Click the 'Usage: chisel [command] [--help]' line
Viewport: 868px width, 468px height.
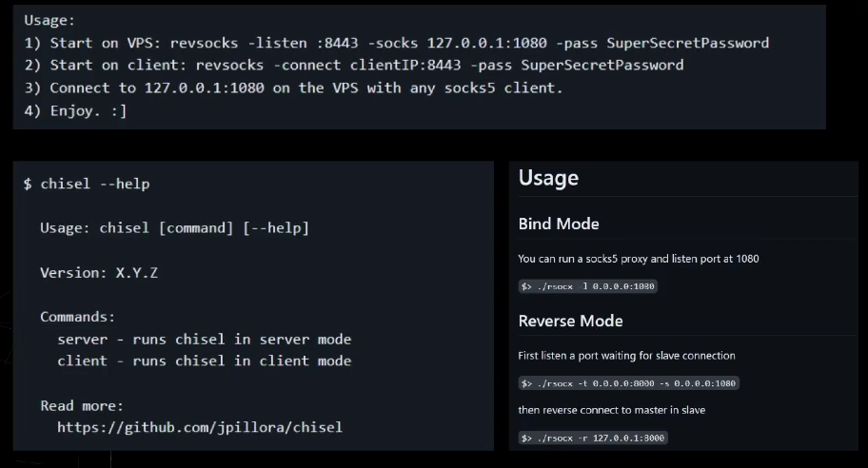[174, 228]
